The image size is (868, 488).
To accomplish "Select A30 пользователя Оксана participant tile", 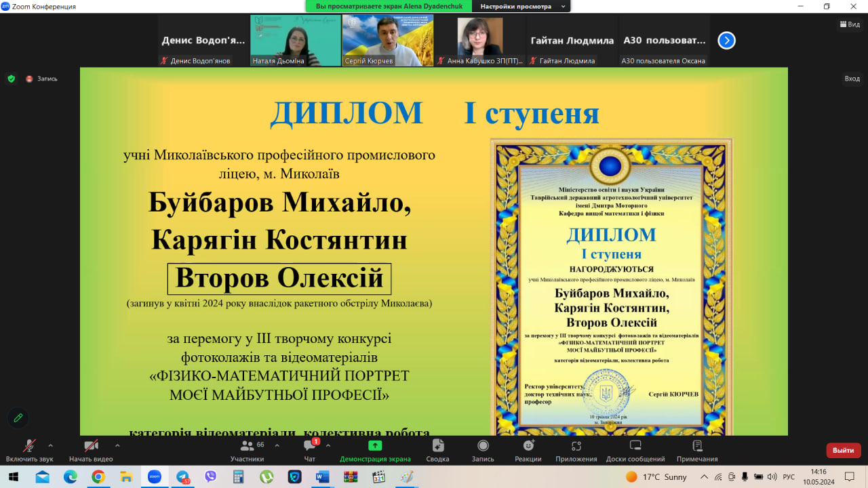I will point(665,41).
